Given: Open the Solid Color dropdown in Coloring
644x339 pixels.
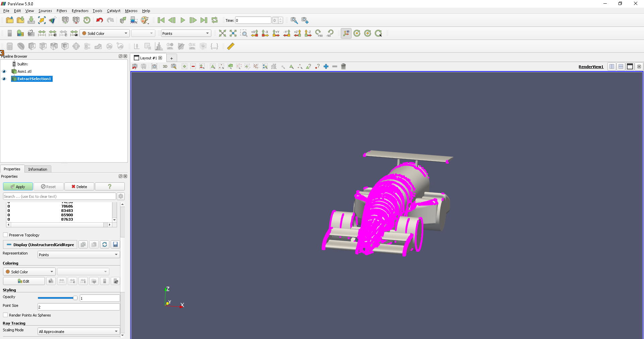Looking at the screenshot, I should tap(29, 272).
